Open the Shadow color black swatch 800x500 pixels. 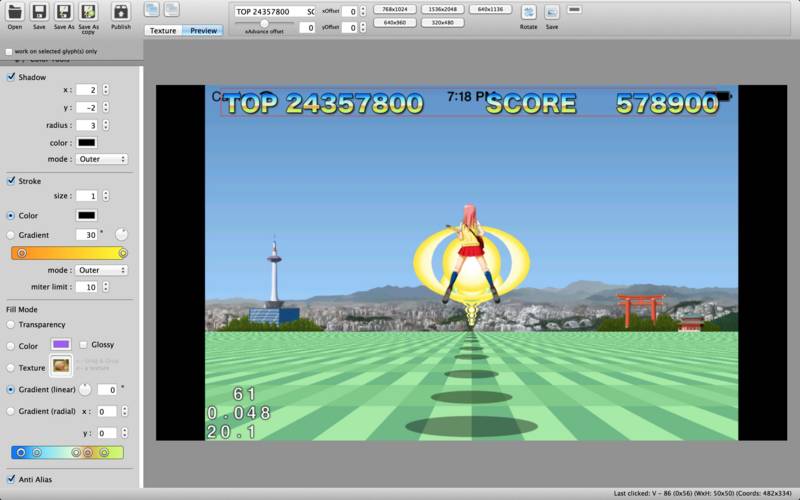click(86, 143)
